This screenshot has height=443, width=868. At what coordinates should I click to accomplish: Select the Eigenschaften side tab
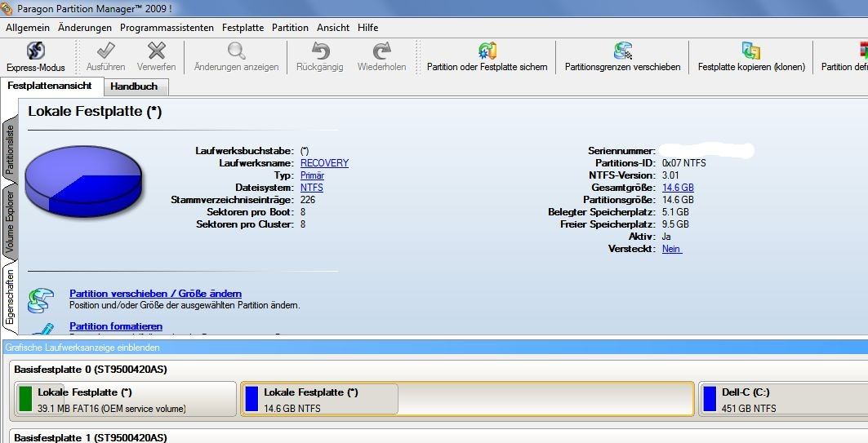point(10,297)
